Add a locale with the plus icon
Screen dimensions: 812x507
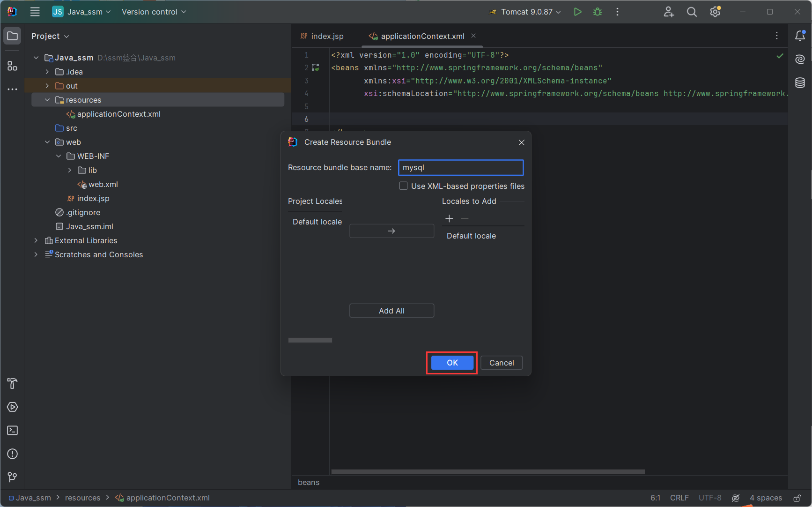click(x=449, y=218)
